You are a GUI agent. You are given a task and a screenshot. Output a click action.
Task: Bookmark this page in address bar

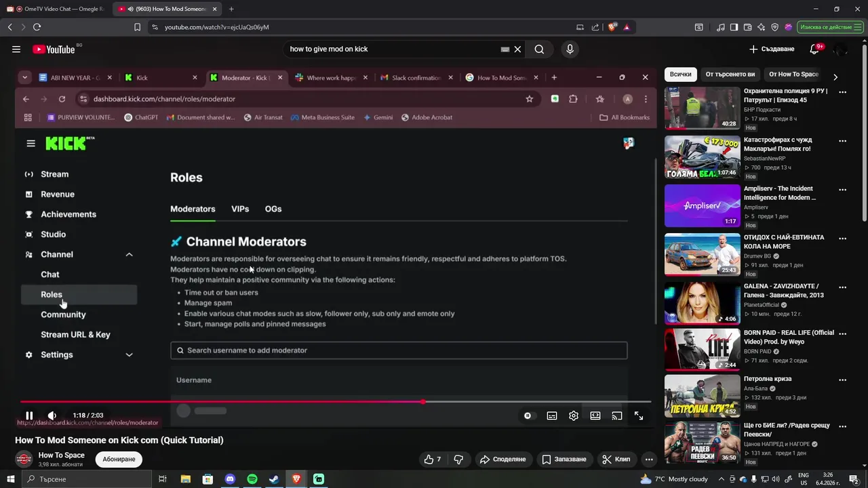(138, 27)
